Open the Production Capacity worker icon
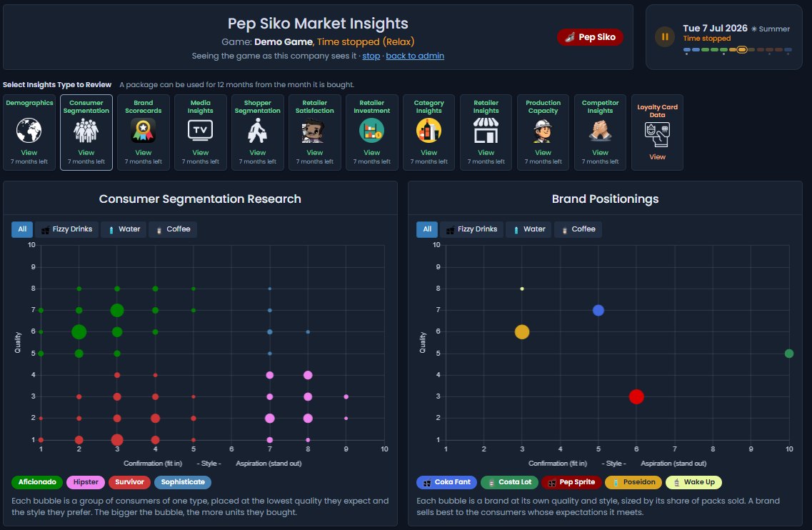This screenshot has width=812, height=530. coord(543,131)
